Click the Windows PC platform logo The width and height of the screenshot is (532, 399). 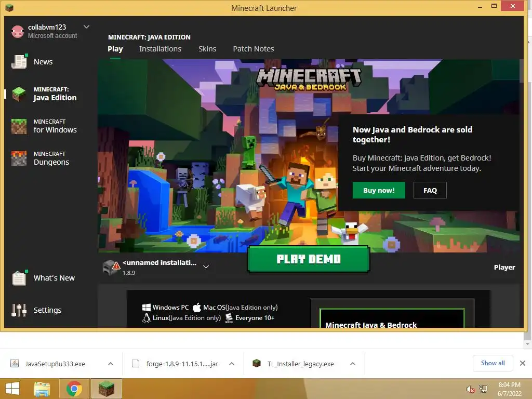[146, 308]
